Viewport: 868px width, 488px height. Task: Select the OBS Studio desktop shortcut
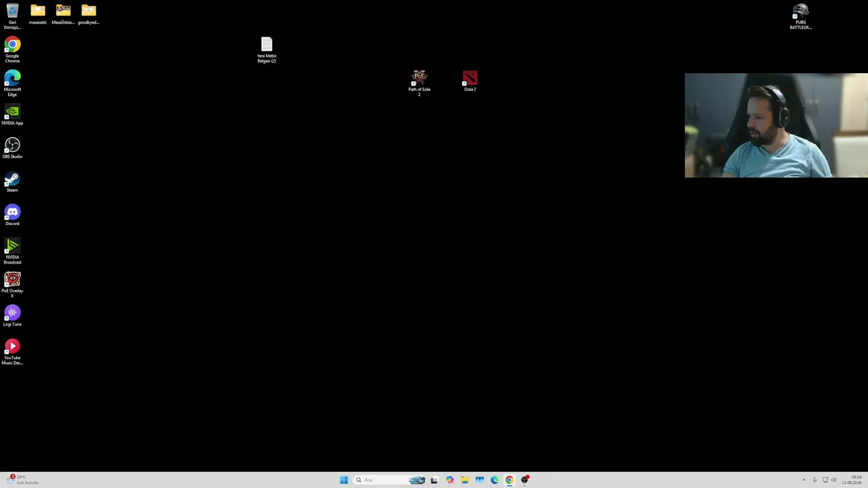[x=12, y=148]
